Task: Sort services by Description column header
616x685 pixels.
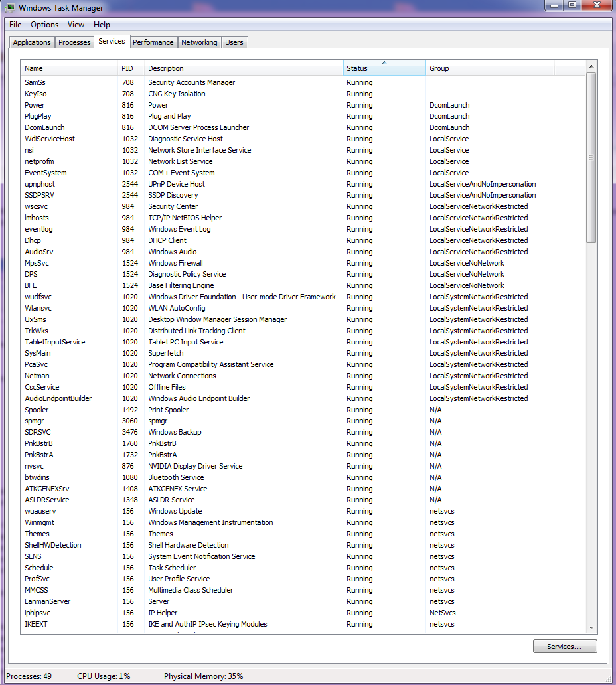Action: 244,68
